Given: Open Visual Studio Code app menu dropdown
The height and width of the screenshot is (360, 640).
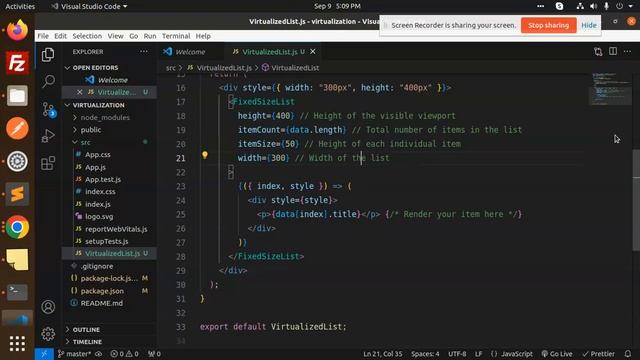Looking at the screenshot, I should [x=89, y=6].
